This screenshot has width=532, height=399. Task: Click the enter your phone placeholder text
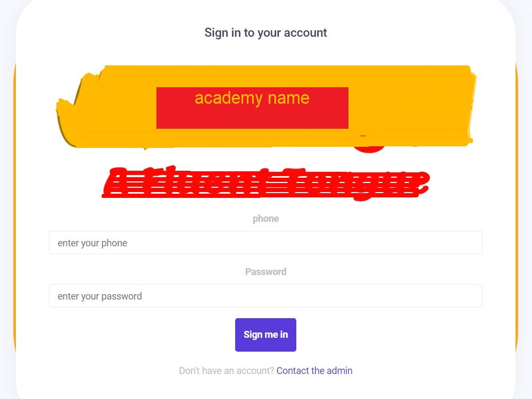pyautogui.click(x=92, y=243)
